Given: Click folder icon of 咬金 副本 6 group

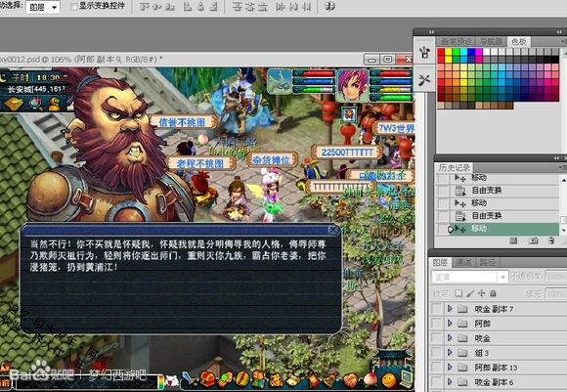Looking at the screenshot, I should (462, 382).
